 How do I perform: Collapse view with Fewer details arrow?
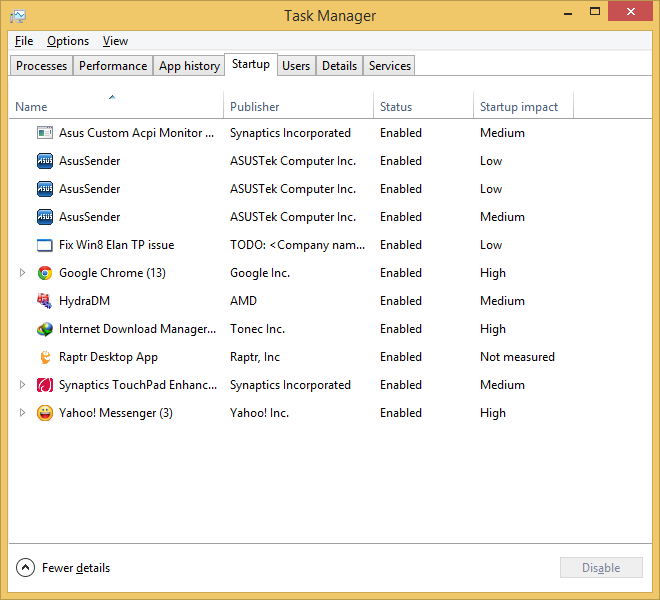click(25, 568)
